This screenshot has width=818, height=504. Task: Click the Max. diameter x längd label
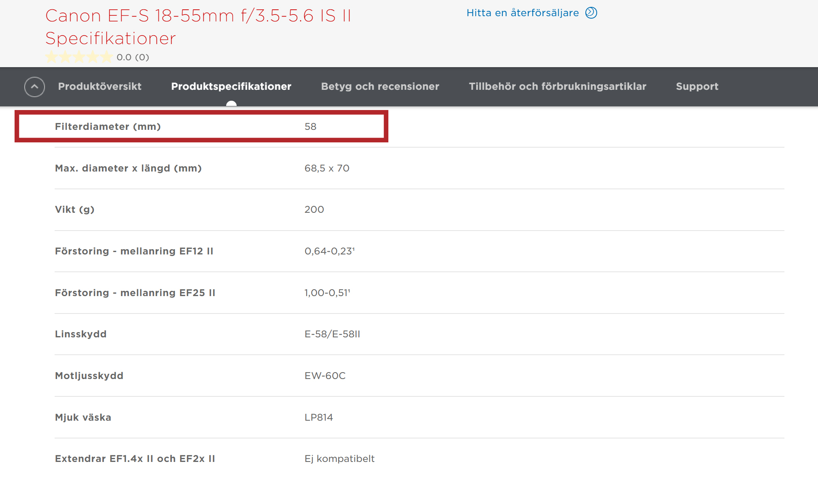click(128, 168)
